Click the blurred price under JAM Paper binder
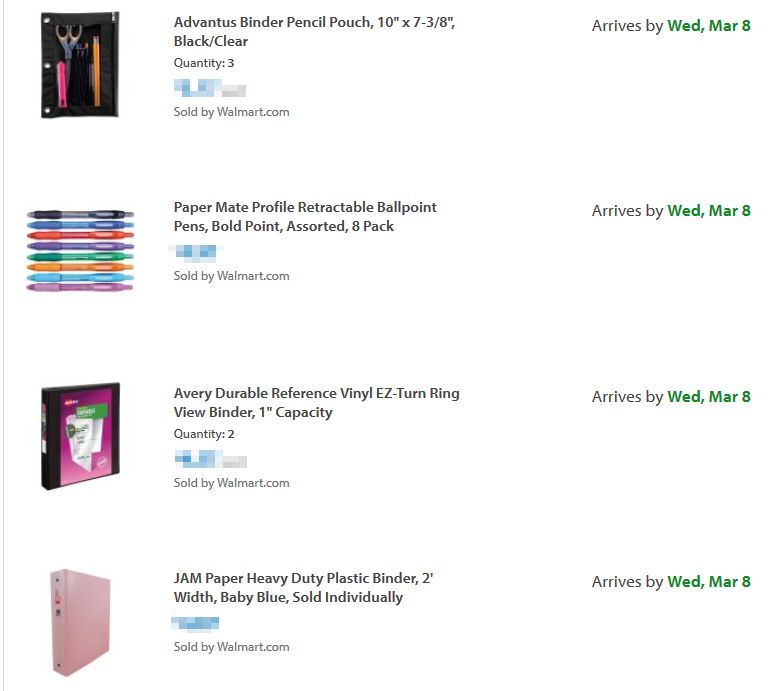781x691 pixels. (196, 624)
